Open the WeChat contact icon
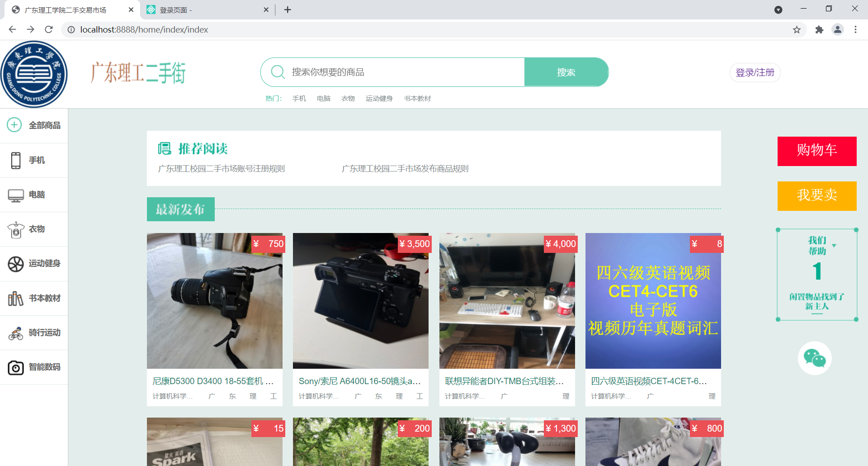This screenshot has height=466, width=868. [815, 358]
